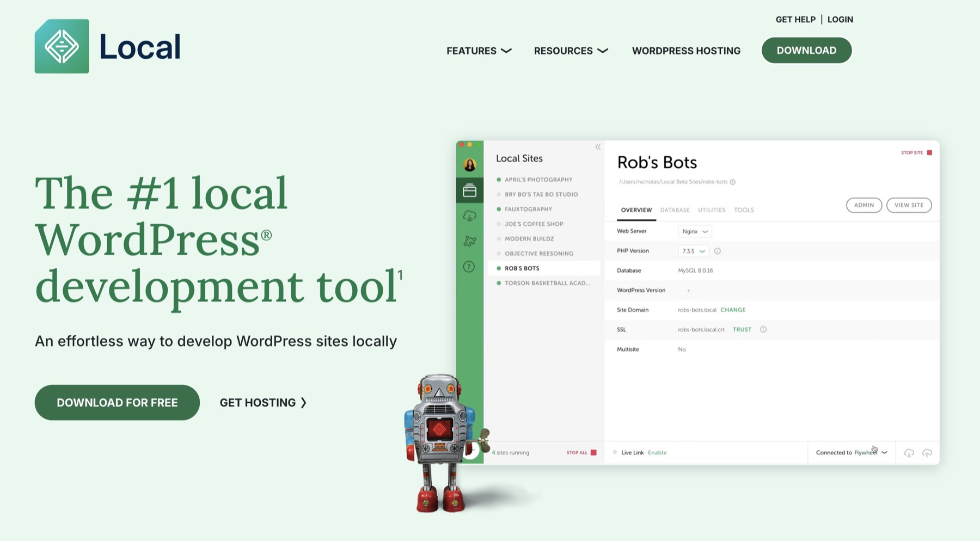Image resolution: width=980 pixels, height=541 pixels.
Task: Open the Local Sites panel icon
Action: 469,190
